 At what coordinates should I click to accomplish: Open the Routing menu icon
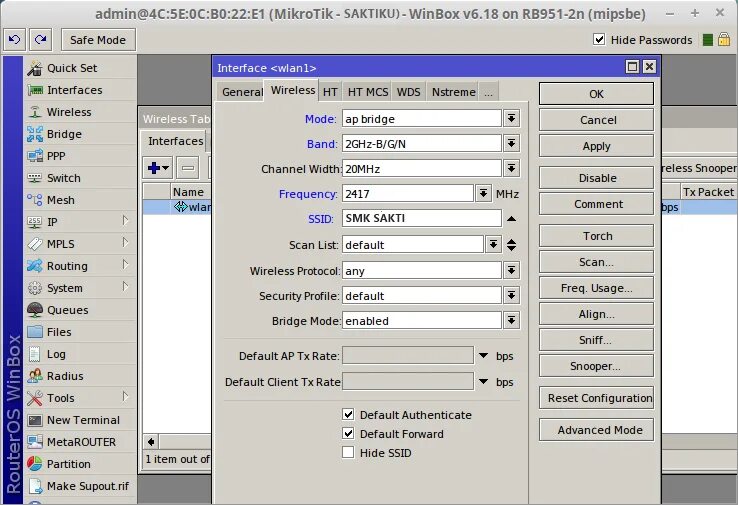pyautogui.click(x=35, y=266)
